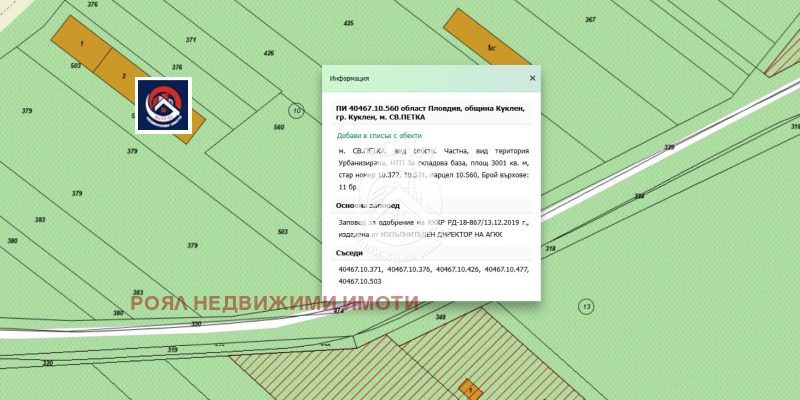
Task: Click neighbor parcel 40467.10.426 in list
Action: coord(458,269)
